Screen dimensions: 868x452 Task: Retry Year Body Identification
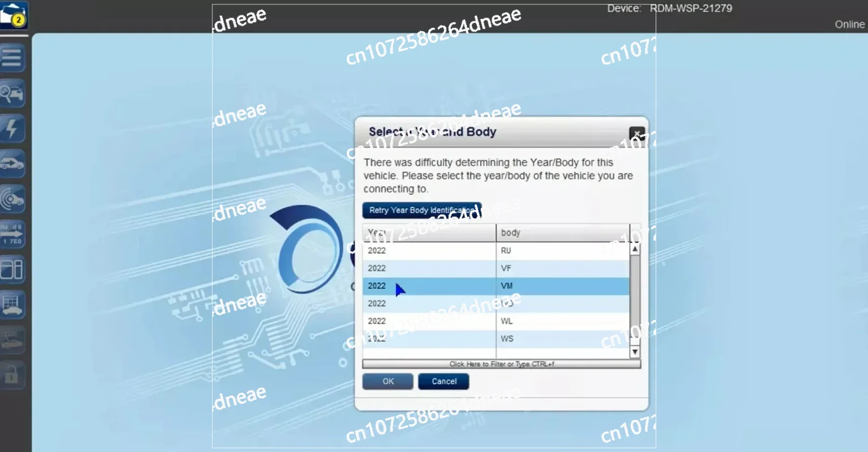pyautogui.click(x=422, y=210)
